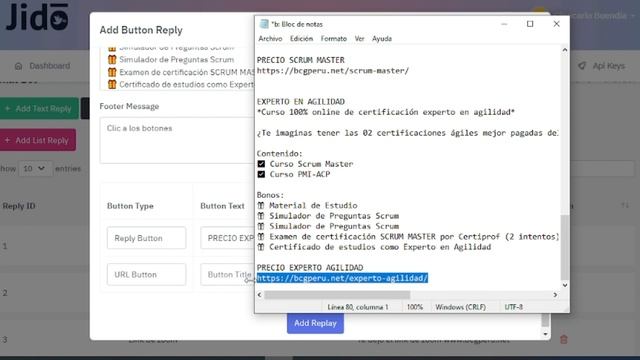
Task: Open the Edición menu in Notepad
Action: pyautogui.click(x=301, y=39)
